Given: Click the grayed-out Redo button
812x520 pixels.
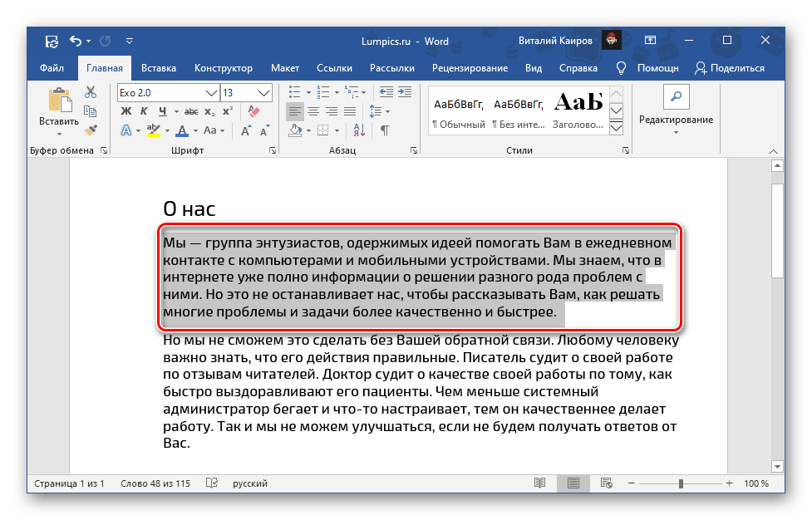Looking at the screenshot, I should 105,41.
